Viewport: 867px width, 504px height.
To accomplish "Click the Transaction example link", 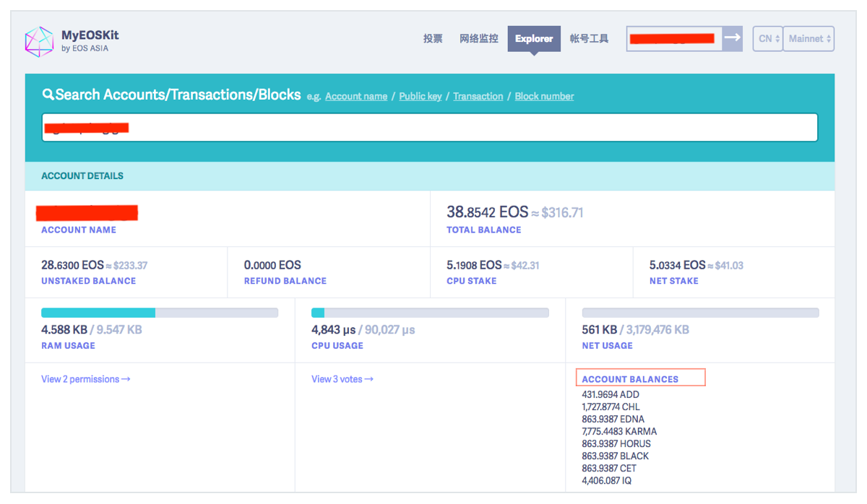I will (478, 96).
